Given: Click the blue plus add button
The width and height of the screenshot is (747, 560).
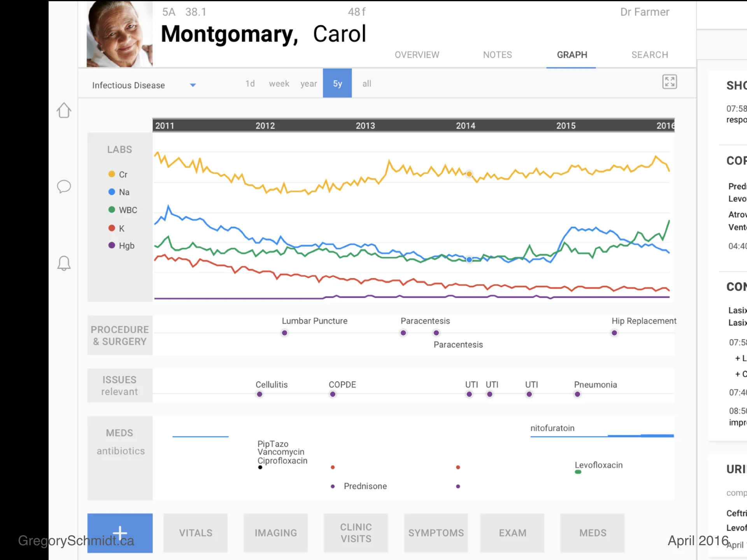Looking at the screenshot, I should click(x=120, y=533).
